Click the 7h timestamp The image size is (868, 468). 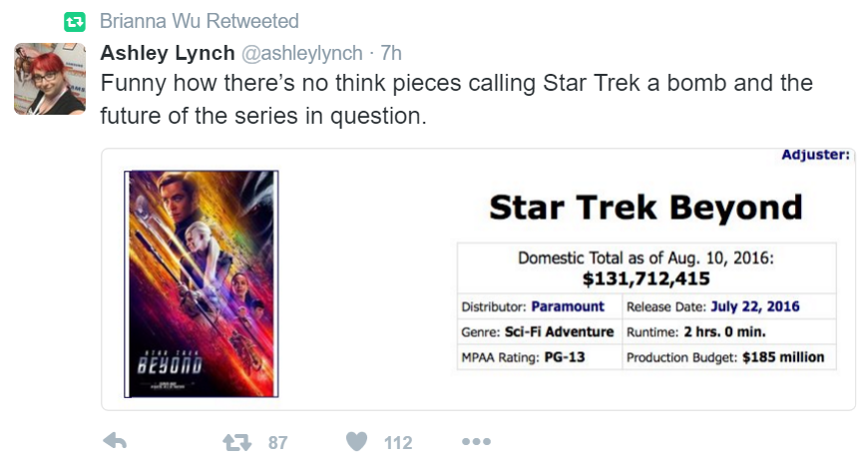pos(391,53)
